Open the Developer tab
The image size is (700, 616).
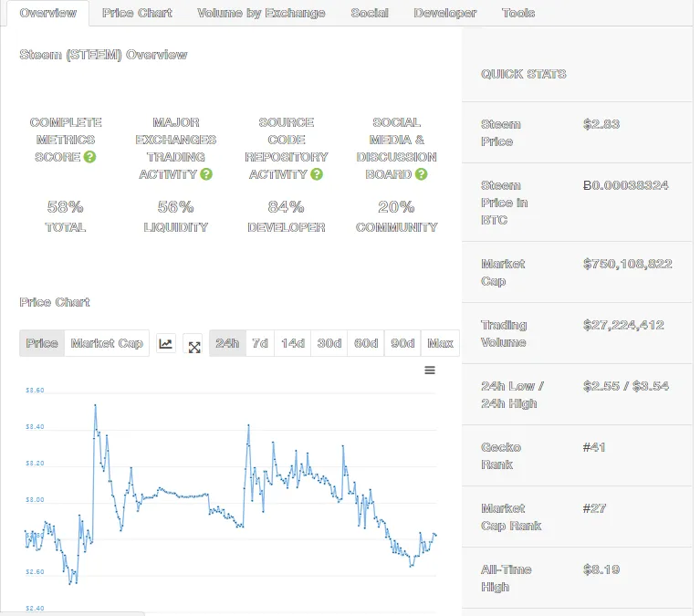(x=444, y=13)
